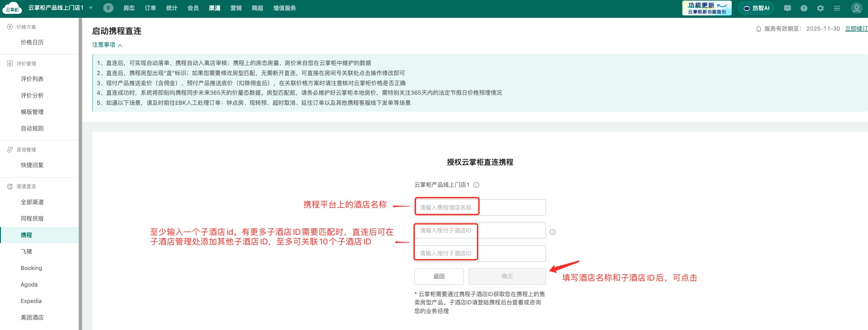This screenshot has height=330, width=868.
Task: Open 自动规则 in sidebar
Action: 32,128
